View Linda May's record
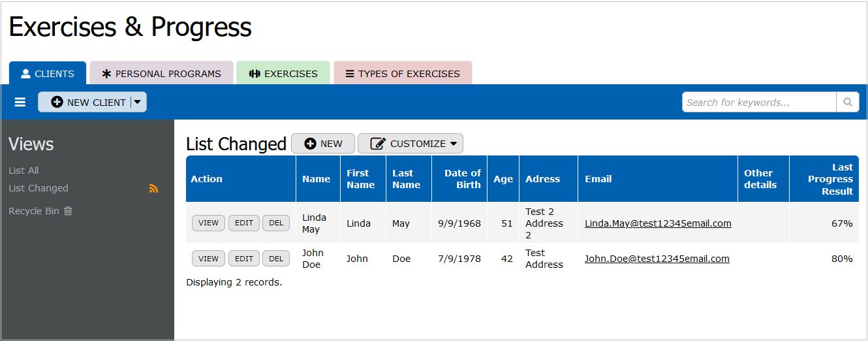 click(208, 223)
